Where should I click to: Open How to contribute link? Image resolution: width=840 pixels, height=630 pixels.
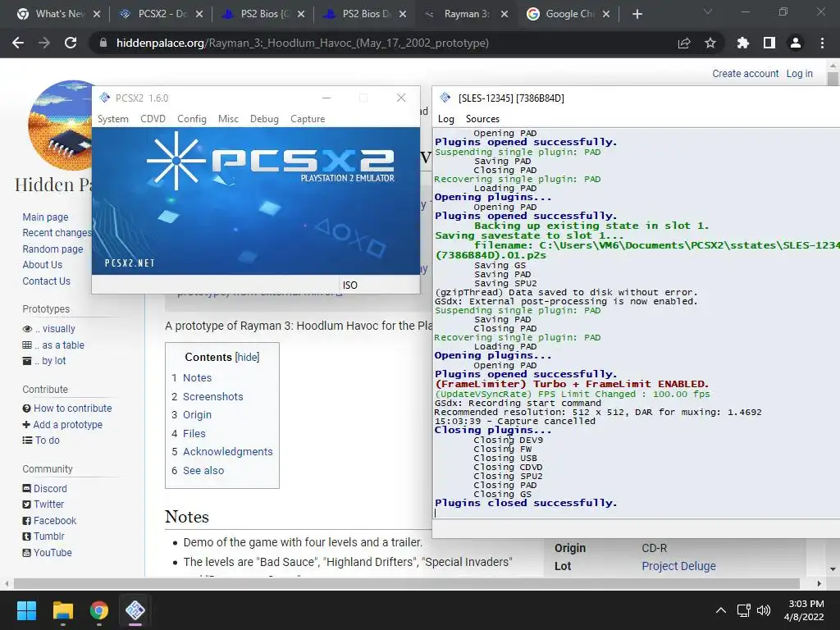point(73,409)
